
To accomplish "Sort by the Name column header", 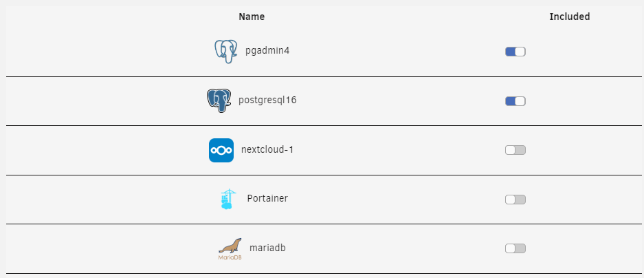I will click(x=252, y=17).
